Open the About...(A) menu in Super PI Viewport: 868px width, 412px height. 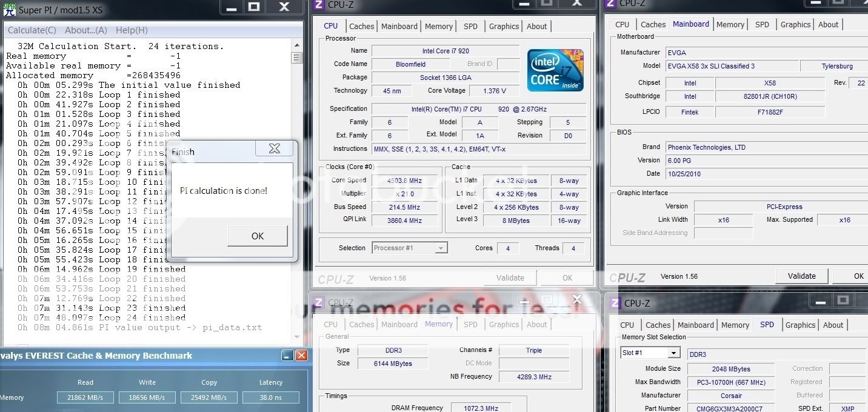(x=85, y=30)
